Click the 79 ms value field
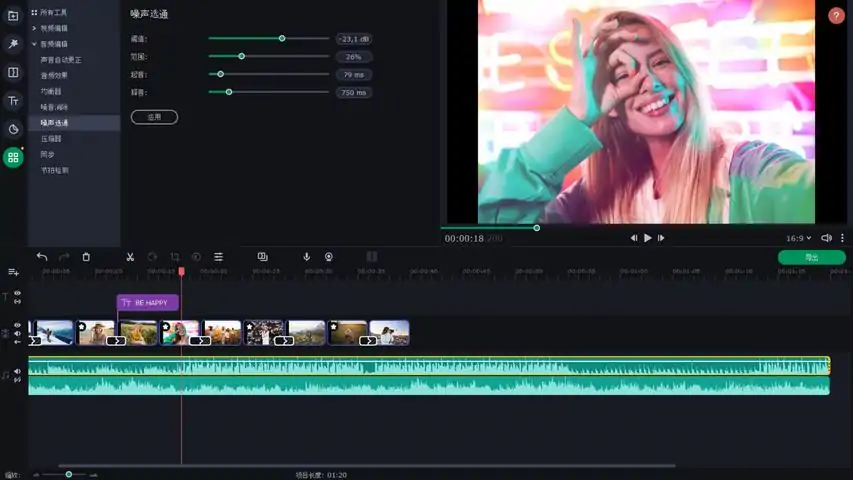The width and height of the screenshot is (853, 480). (x=354, y=75)
